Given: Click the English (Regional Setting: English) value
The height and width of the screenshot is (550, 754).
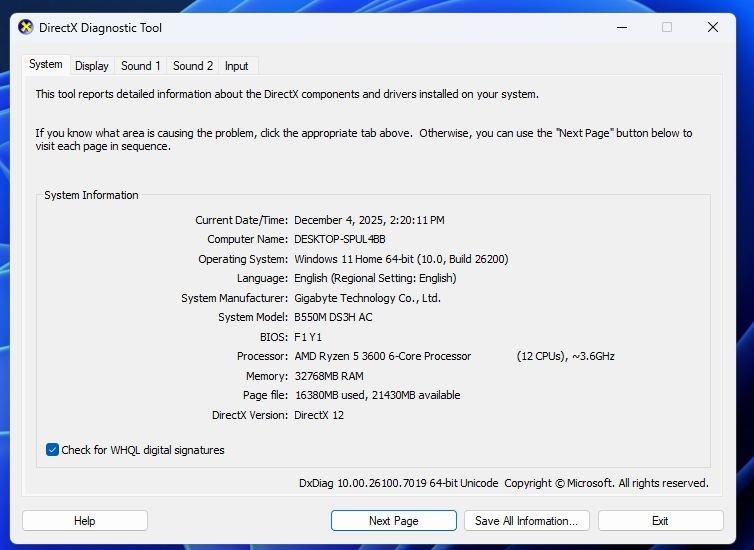Looking at the screenshot, I should pyautogui.click(x=376, y=278).
